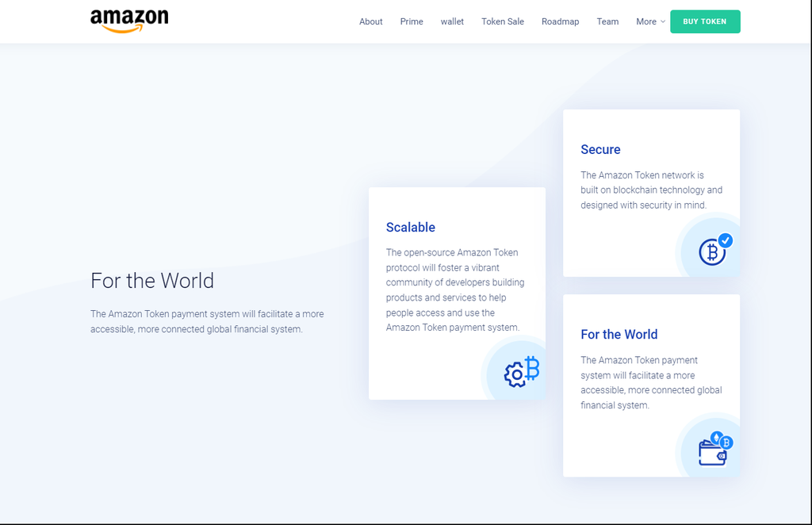The height and width of the screenshot is (525, 812).
Task: Click the BUY TOKEN button
Action: click(x=705, y=21)
